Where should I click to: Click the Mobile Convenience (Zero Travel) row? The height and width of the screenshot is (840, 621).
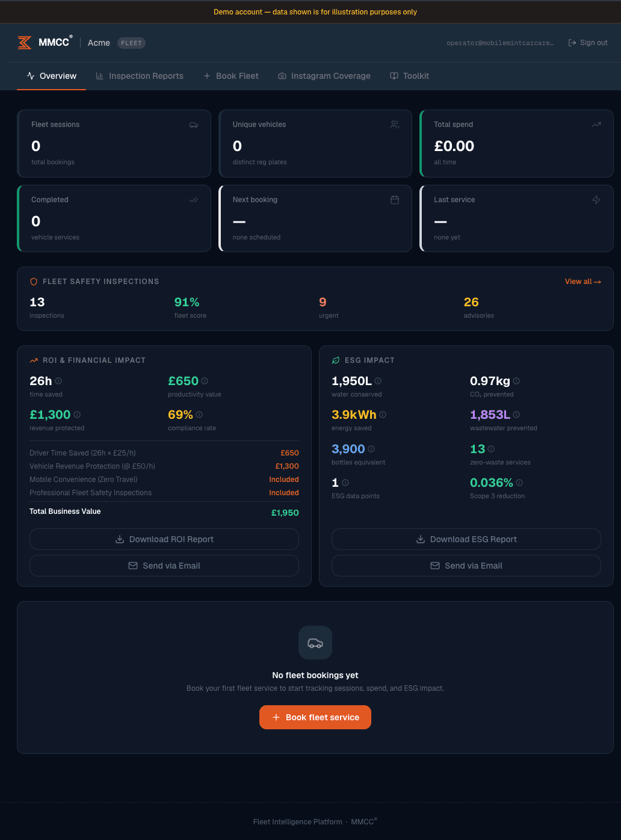click(x=164, y=479)
